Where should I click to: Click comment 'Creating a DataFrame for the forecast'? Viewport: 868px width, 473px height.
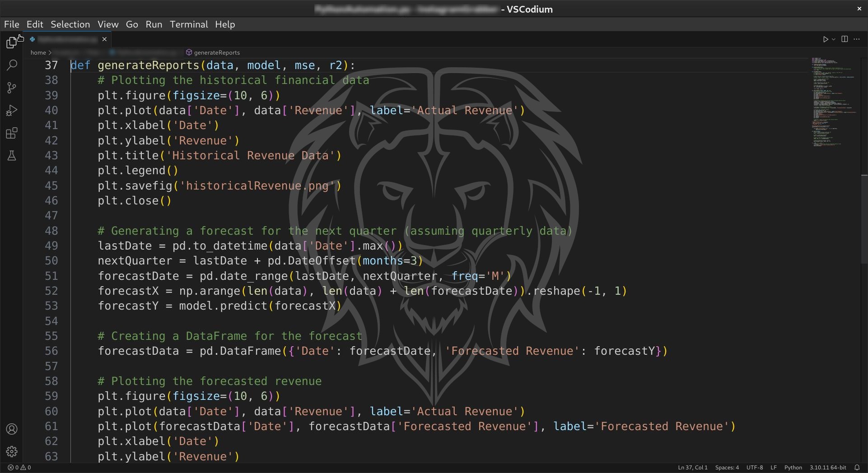pos(237,336)
